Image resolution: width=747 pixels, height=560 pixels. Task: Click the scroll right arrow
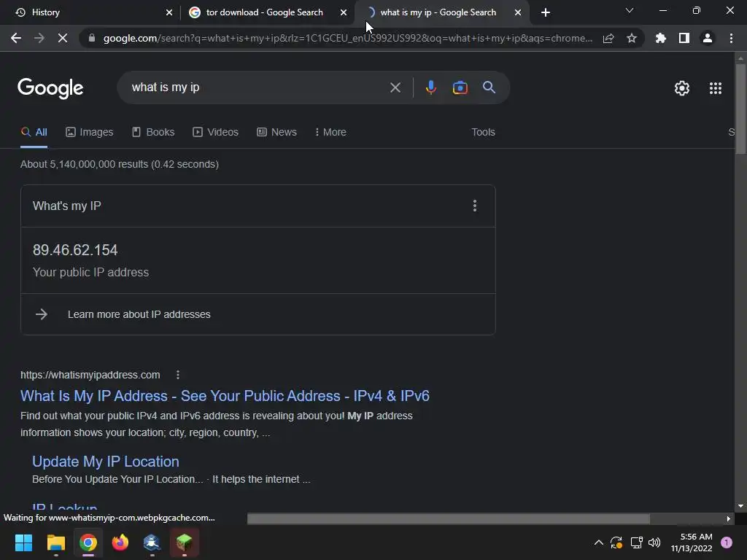pyautogui.click(x=729, y=518)
